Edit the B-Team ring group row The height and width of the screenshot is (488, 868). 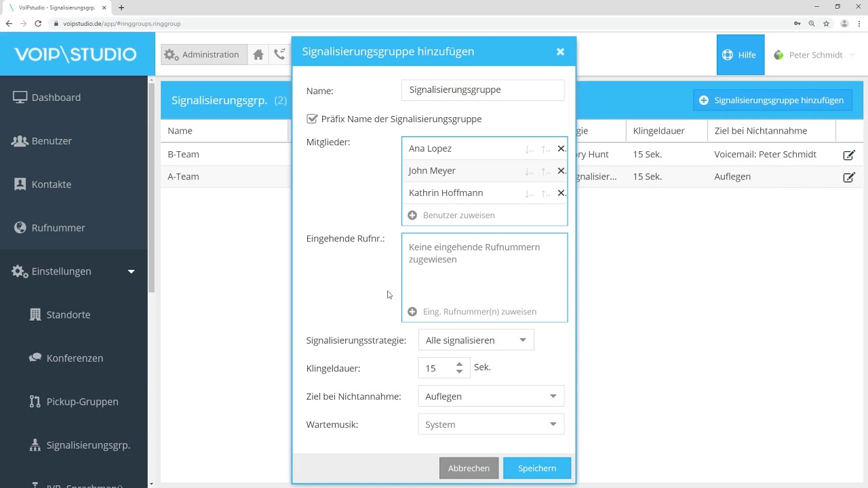click(x=848, y=155)
